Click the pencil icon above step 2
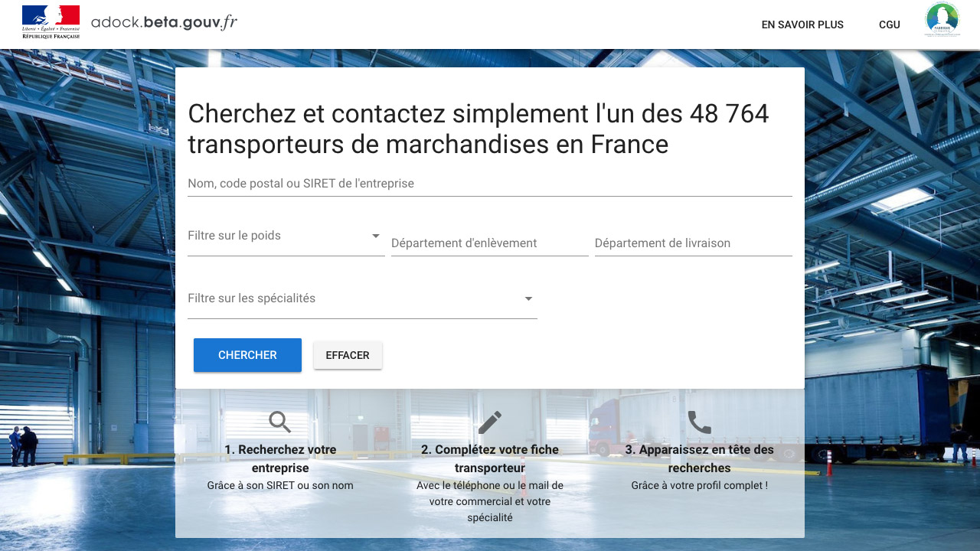This screenshot has height=551, width=980. [490, 422]
